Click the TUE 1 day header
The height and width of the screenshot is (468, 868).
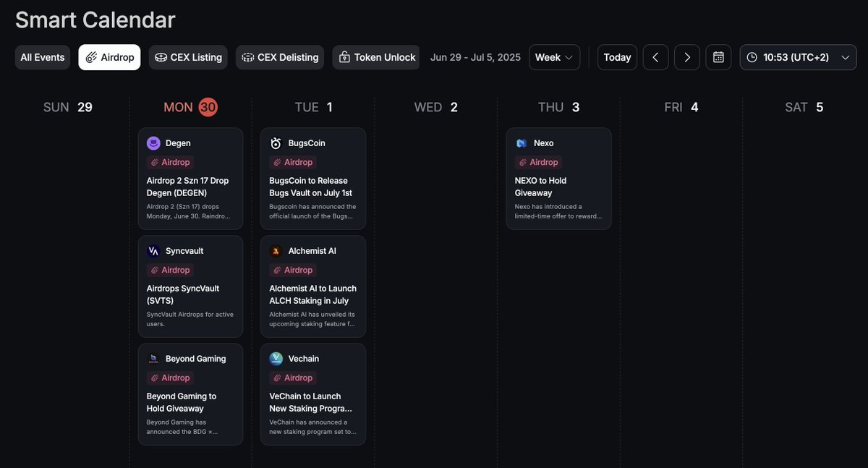pyautogui.click(x=313, y=107)
